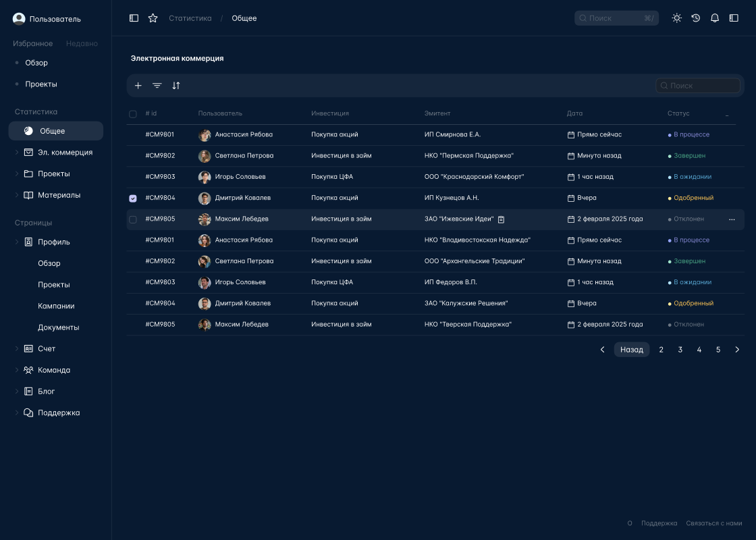The height and width of the screenshot is (540, 756).
Task: Expand the Команда sidebar item
Action: coord(17,370)
